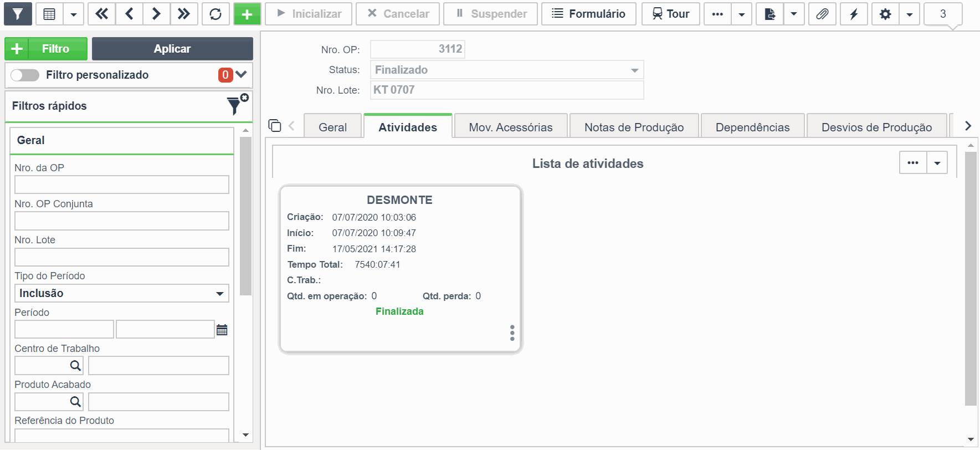This screenshot has width=980, height=450.
Task: Start the Tour
Action: (671, 14)
